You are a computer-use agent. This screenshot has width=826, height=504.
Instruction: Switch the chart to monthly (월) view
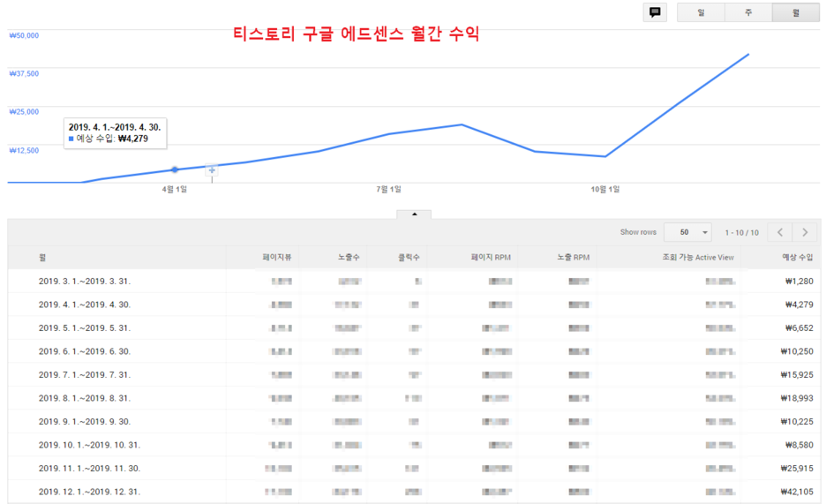click(795, 12)
